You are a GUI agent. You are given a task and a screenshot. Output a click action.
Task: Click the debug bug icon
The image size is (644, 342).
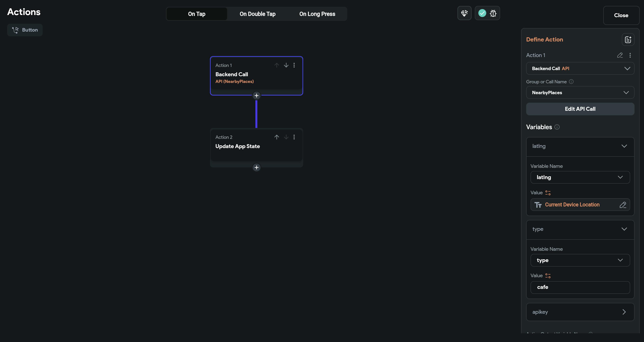point(493,13)
